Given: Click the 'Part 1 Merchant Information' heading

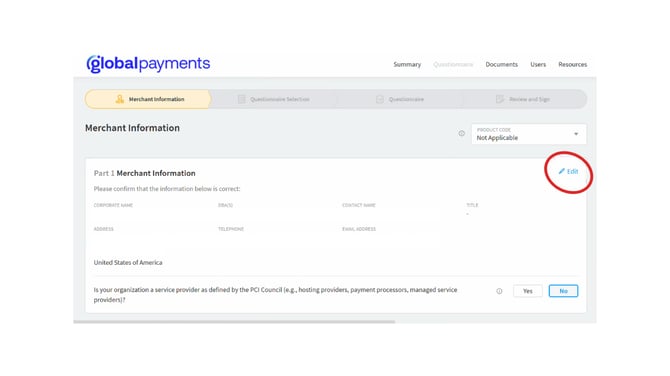Looking at the screenshot, I should tap(144, 173).
